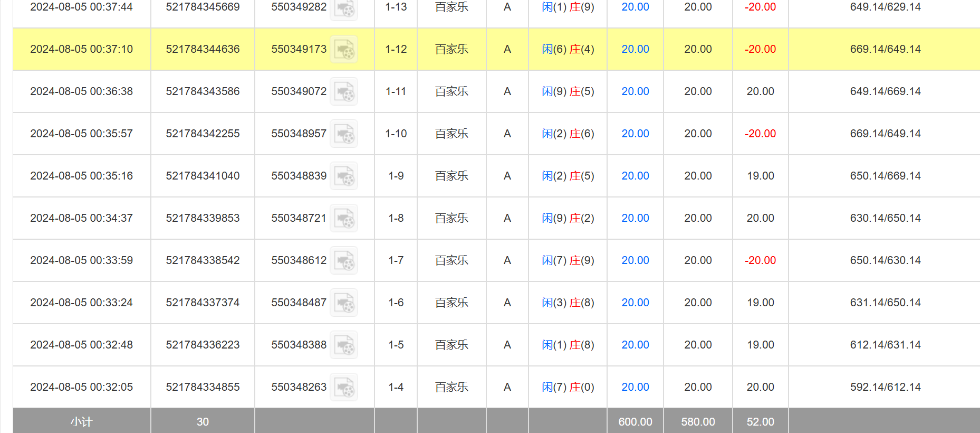Open the 闲(7) 庄(0) result link
This screenshot has width=980, height=433.
click(x=568, y=387)
